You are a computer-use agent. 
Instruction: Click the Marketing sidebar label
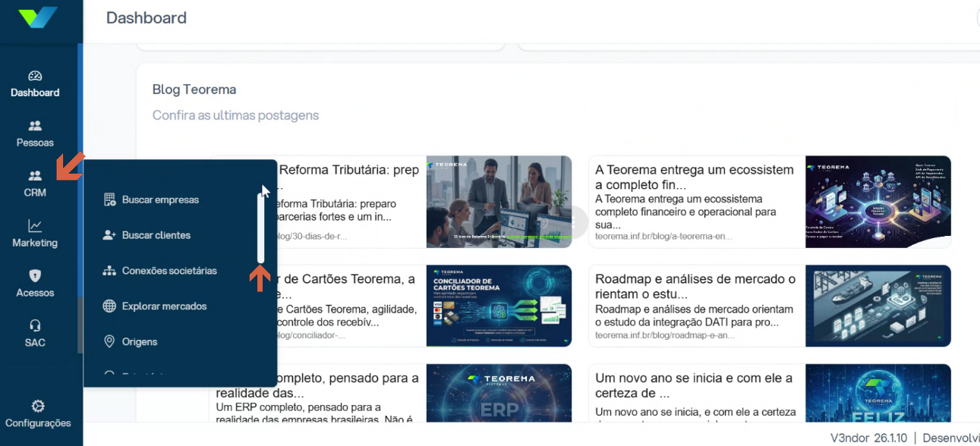(x=35, y=243)
